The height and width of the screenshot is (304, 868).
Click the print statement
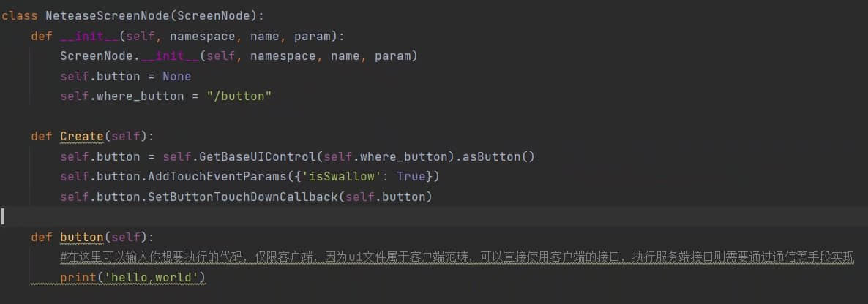tap(133, 277)
